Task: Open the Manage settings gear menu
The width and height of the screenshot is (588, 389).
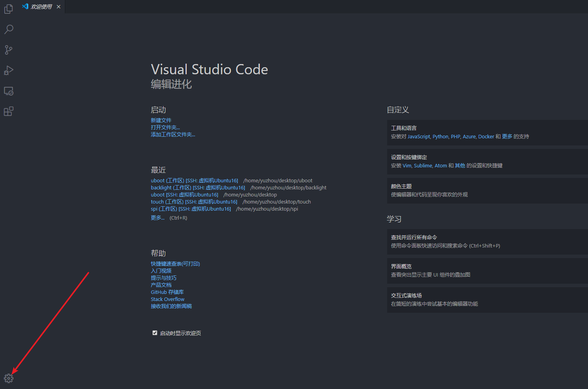Action: tap(9, 378)
